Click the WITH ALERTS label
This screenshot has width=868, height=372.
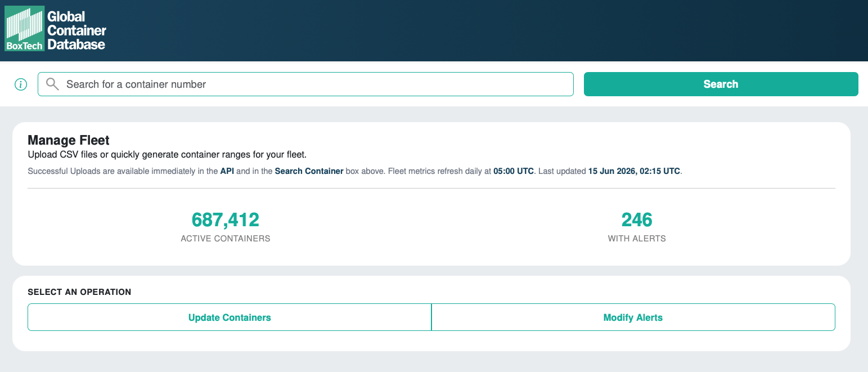[x=637, y=239]
